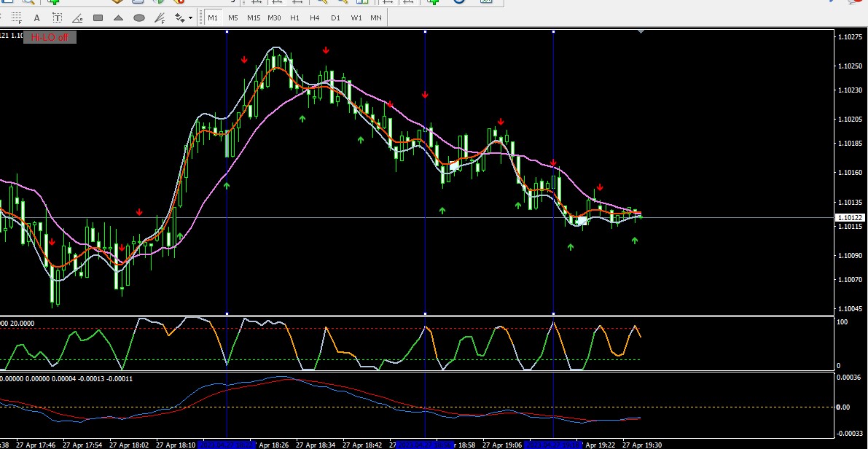Click the 27 Apr 17:54 time label
868x449 pixels.
click(x=82, y=445)
